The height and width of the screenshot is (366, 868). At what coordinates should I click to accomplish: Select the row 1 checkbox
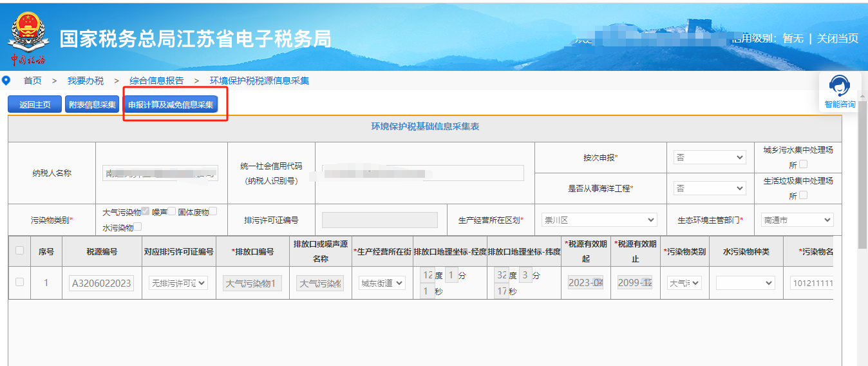pos(19,282)
